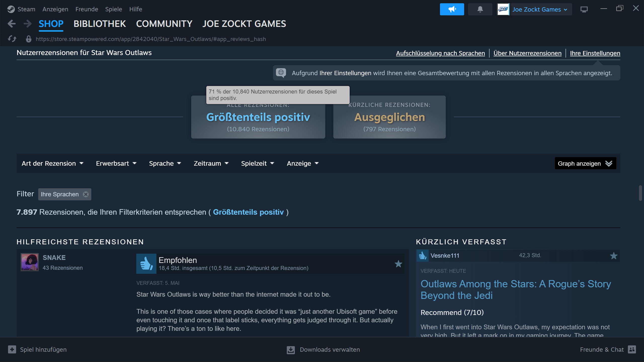Viewport: 644px width, 362px height.
Task: Show the review graph via Graph anzeigen
Action: point(585,163)
